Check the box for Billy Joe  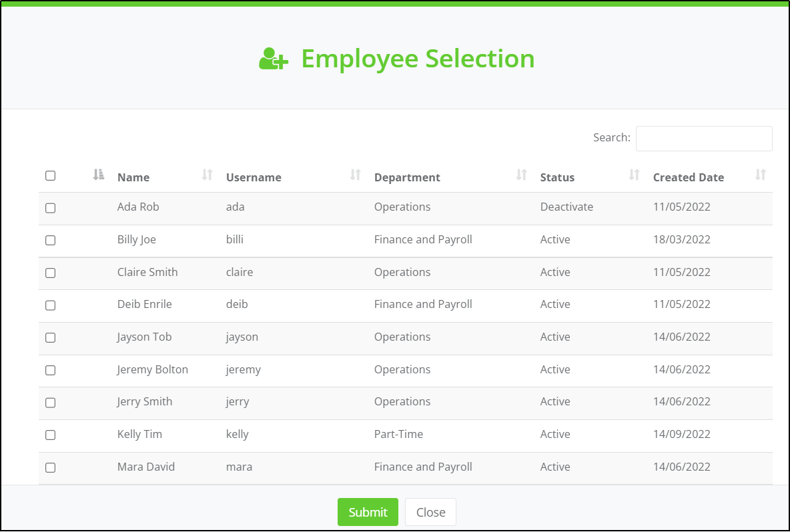point(51,241)
